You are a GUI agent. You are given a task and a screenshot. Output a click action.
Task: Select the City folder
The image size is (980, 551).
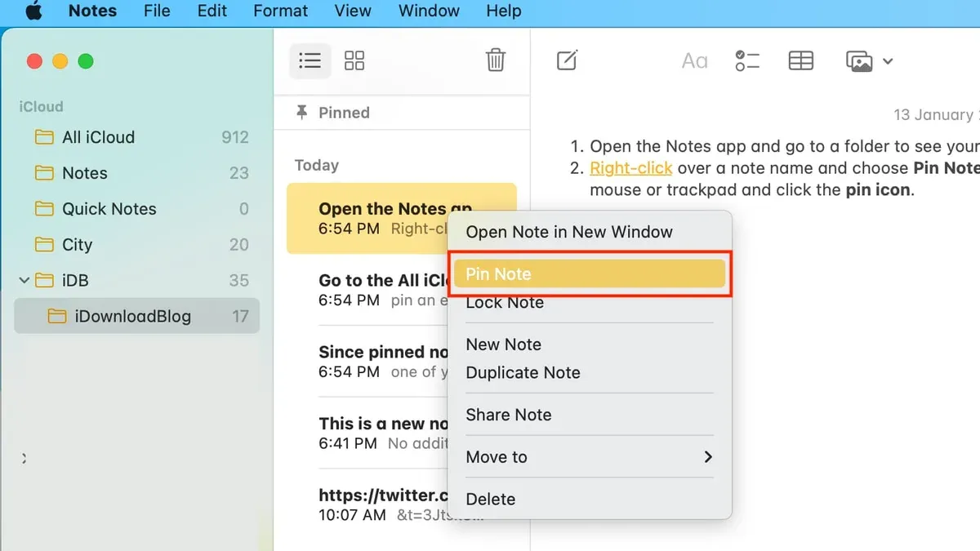(x=137, y=245)
